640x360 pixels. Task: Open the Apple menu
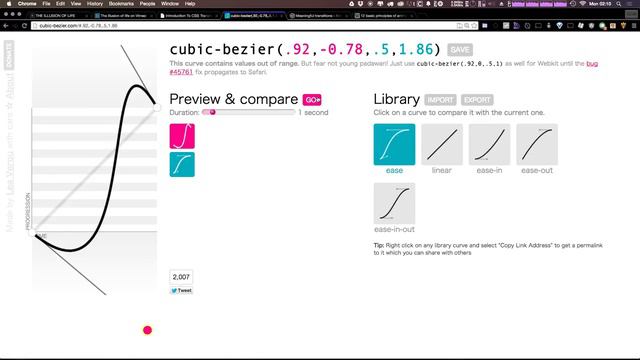(8, 4)
